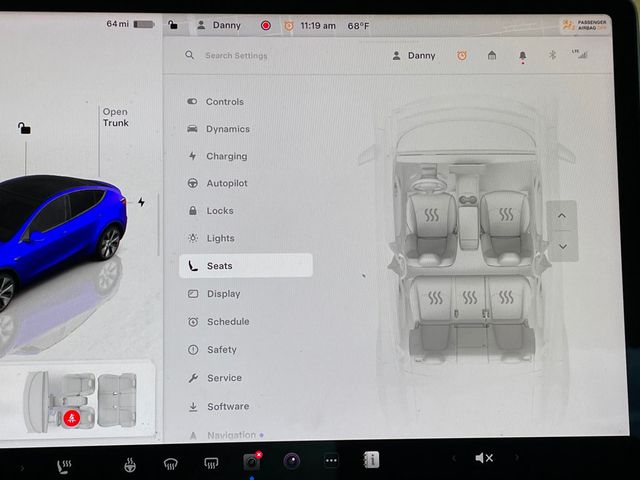
Task: Tap the Sentry alarm icon beside the time
Action: click(289, 26)
